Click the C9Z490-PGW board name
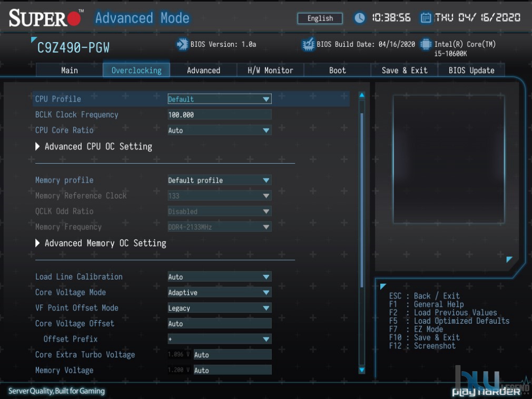The width and height of the screenshot is (532, 399). 73,48
